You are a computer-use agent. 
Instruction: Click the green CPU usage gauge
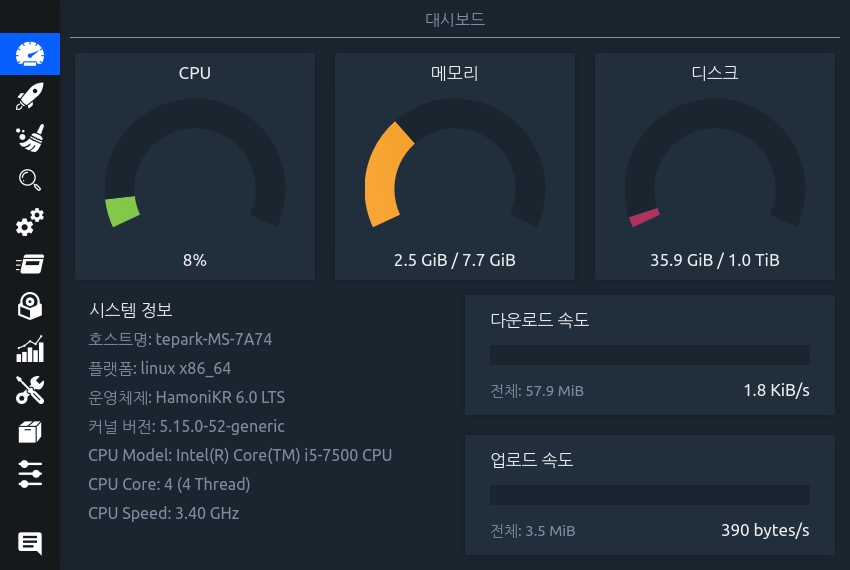[x=123, y=210]
